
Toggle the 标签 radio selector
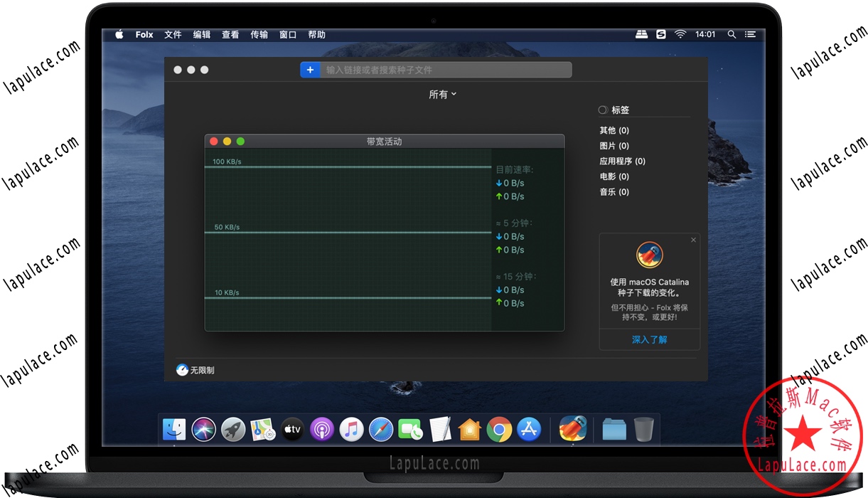click(x=601, y=110)
